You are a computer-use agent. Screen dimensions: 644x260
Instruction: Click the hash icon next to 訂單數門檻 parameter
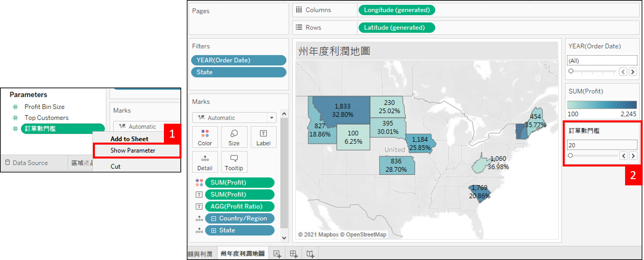click(15, 129)
